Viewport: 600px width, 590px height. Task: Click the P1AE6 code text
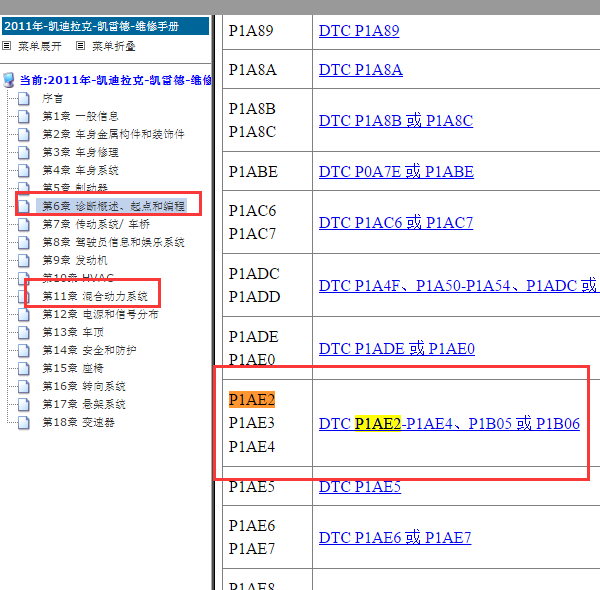(x=252, y=526)
